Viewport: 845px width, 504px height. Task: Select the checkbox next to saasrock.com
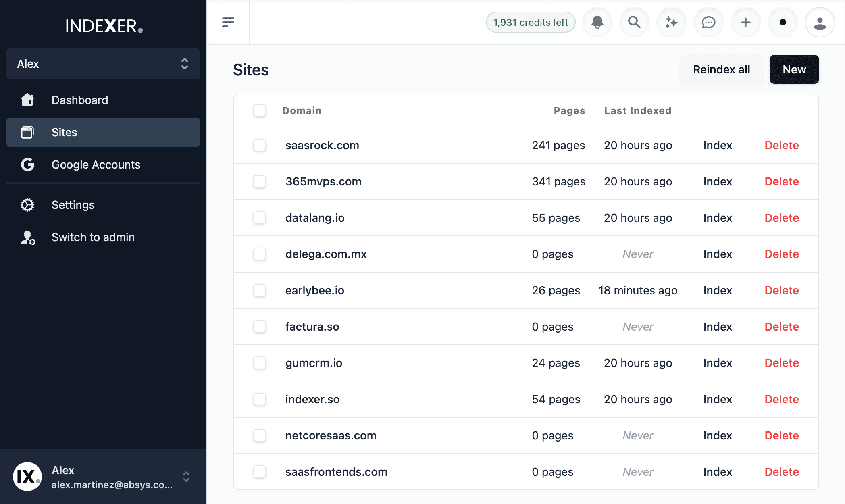(260, 145)
